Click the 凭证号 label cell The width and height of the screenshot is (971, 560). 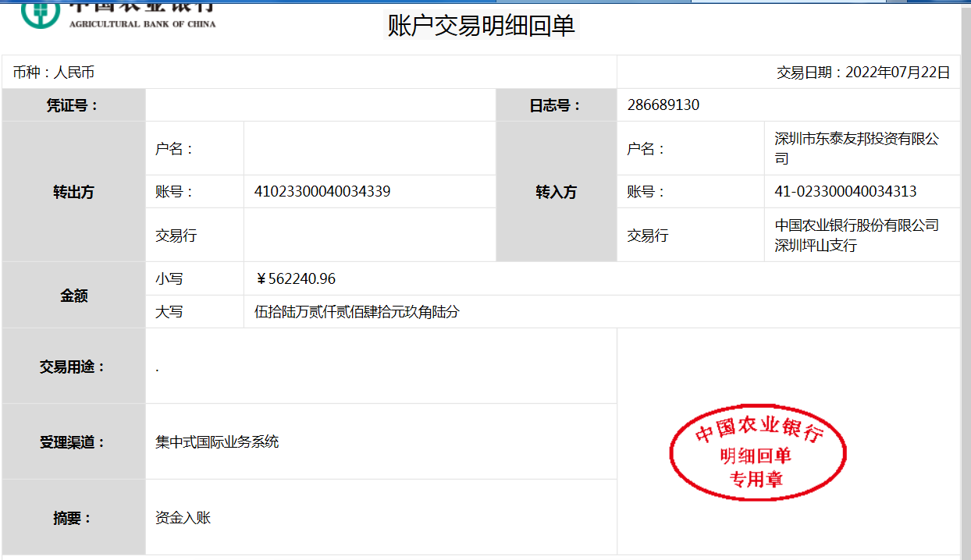(x=73, y=105)
